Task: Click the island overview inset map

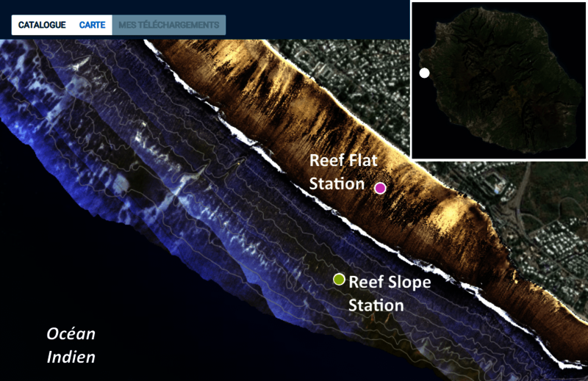Action: [x=499, y=80]
